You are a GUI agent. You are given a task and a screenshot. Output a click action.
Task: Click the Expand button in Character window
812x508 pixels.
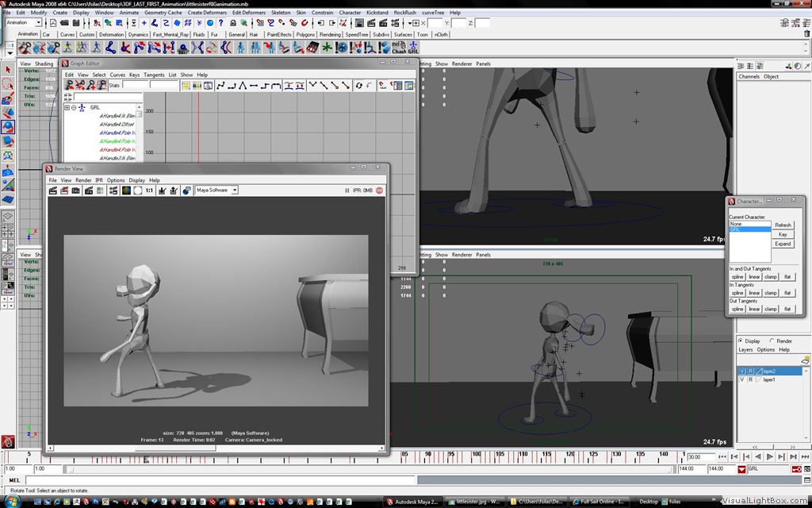pyautogui.click(x=783, y=244)
